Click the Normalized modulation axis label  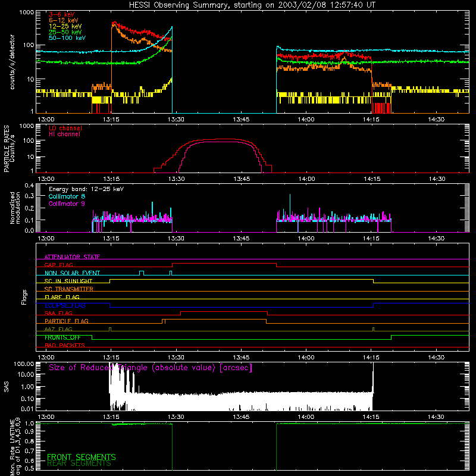[15, 208]
